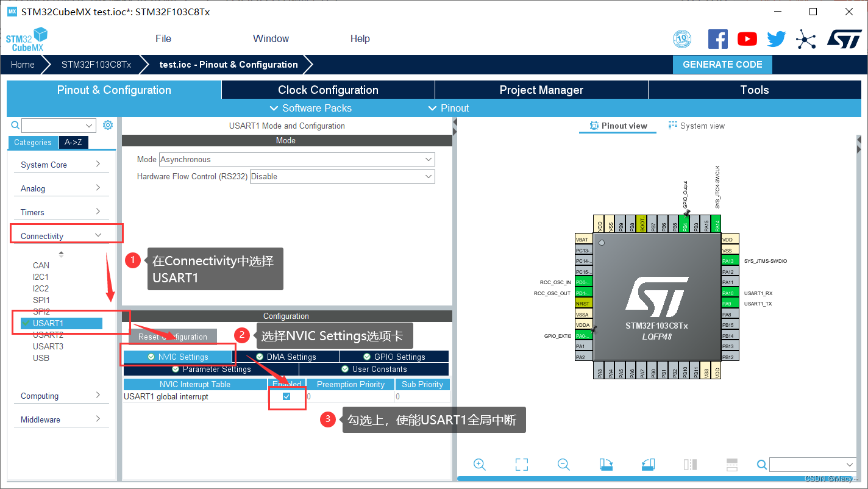Click the peripheral search magnifier icon
The image size is (868, 489).
click(16, 126)
